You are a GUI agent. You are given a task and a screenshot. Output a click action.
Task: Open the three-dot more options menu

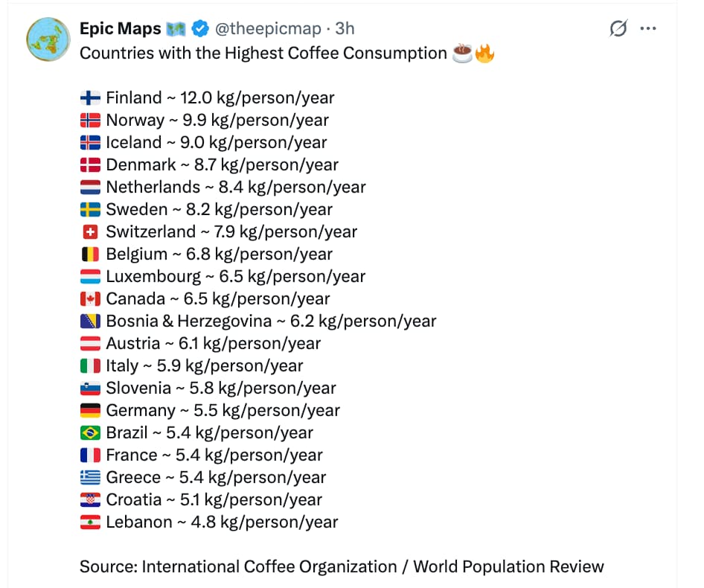pyautogui.click(x=648, y=28)
